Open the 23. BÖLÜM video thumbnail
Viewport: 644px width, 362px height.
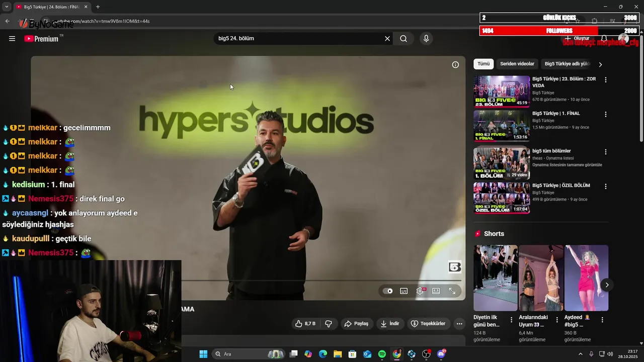(502, 92)
